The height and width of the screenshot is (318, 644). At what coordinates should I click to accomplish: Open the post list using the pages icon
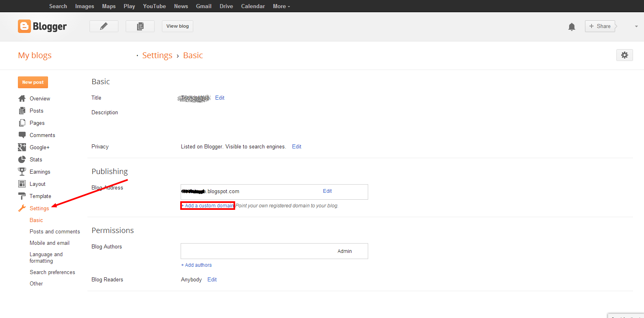pos(140,26)
